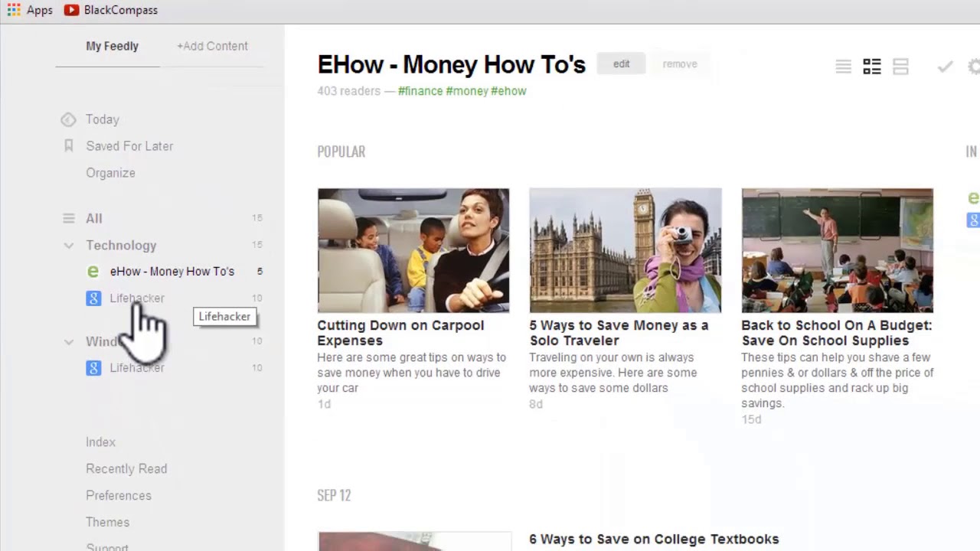Click unread count 5 beside eHow feed

260,272
